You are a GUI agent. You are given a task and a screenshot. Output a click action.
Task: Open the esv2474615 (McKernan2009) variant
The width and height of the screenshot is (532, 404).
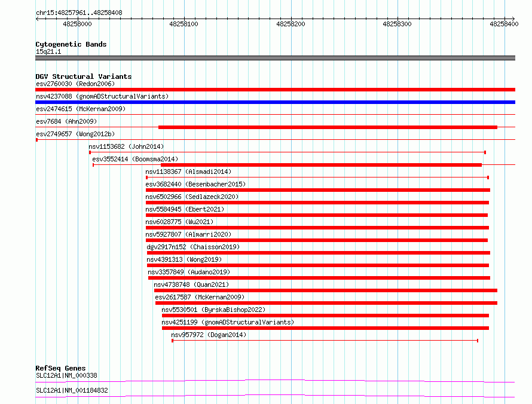point(81,109)
